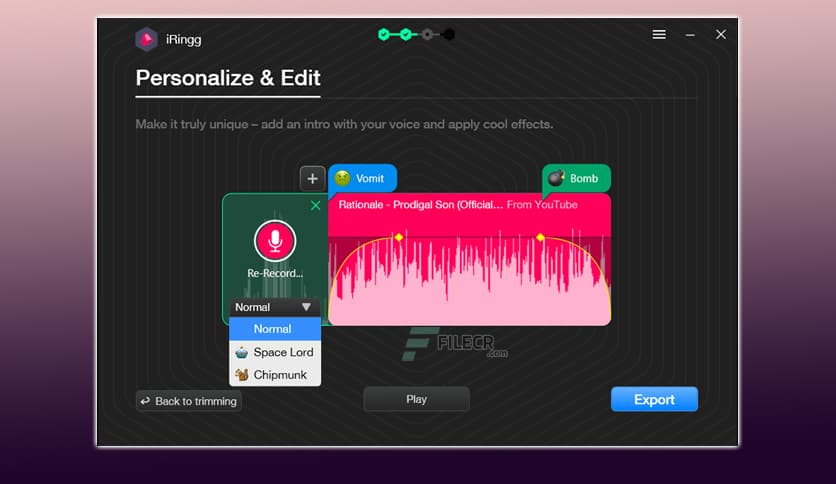The width and height of the screenshot is (836, 484).
Task: Go Back to trimming
Action: coord(189,401)
